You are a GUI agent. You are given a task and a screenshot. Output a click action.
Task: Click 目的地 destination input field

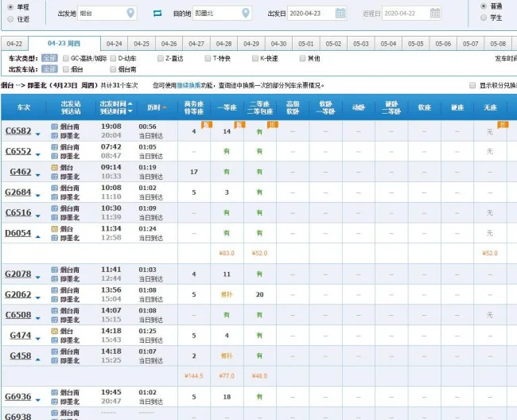click(222, 14)
